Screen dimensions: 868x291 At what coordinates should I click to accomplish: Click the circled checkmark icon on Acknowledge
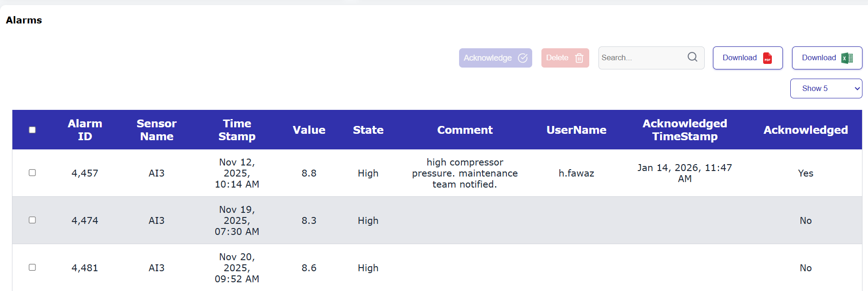[x=523, y=58]
